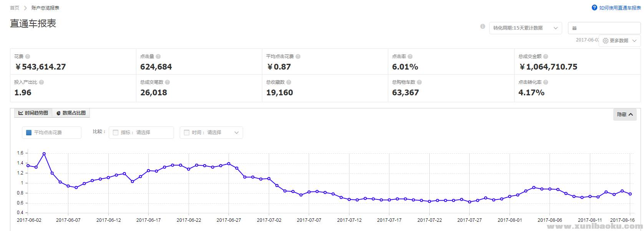Click the help icon beside 花费
The height and width of the screenshot is (231, 644).
(28, 57)
